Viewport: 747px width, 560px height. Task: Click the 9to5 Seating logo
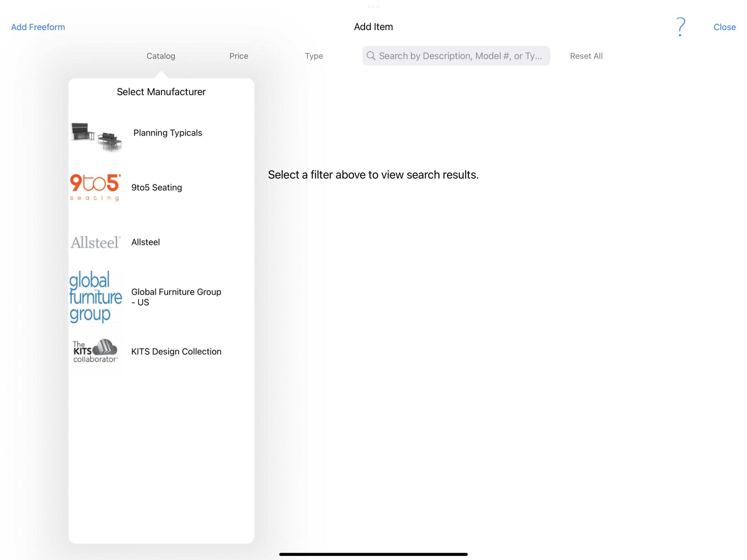96,187
